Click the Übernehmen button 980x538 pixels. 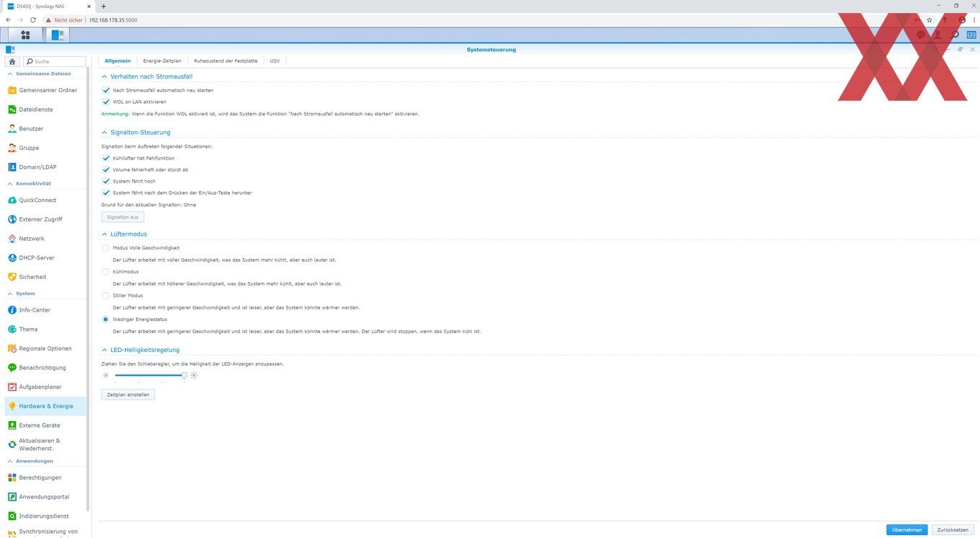[x=906, y=530]
